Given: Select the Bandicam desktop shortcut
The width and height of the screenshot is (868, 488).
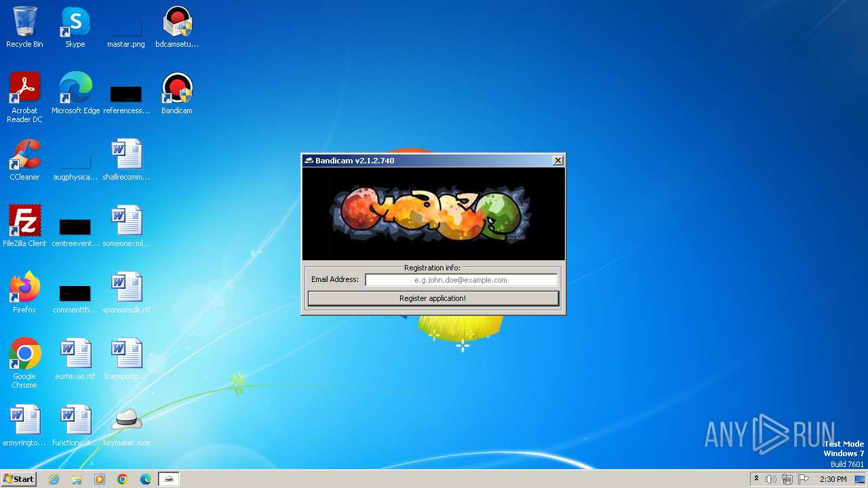Looking at the screenshot, I should (x=177, y=94).
